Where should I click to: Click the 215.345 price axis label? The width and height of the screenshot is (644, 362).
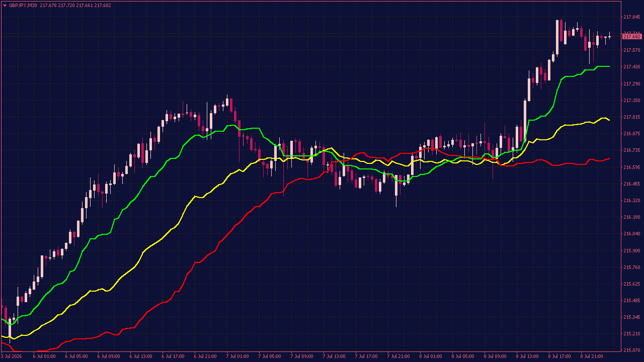pos(631,317)
